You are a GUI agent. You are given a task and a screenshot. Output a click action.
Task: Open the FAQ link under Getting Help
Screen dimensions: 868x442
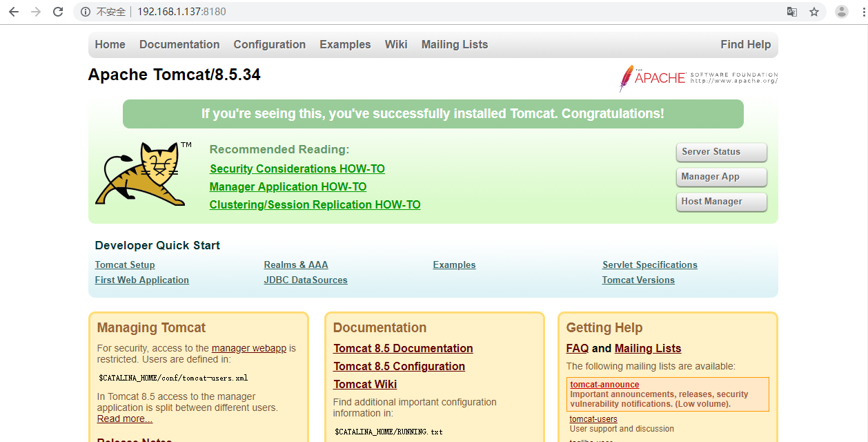click(x=578, y=348)
